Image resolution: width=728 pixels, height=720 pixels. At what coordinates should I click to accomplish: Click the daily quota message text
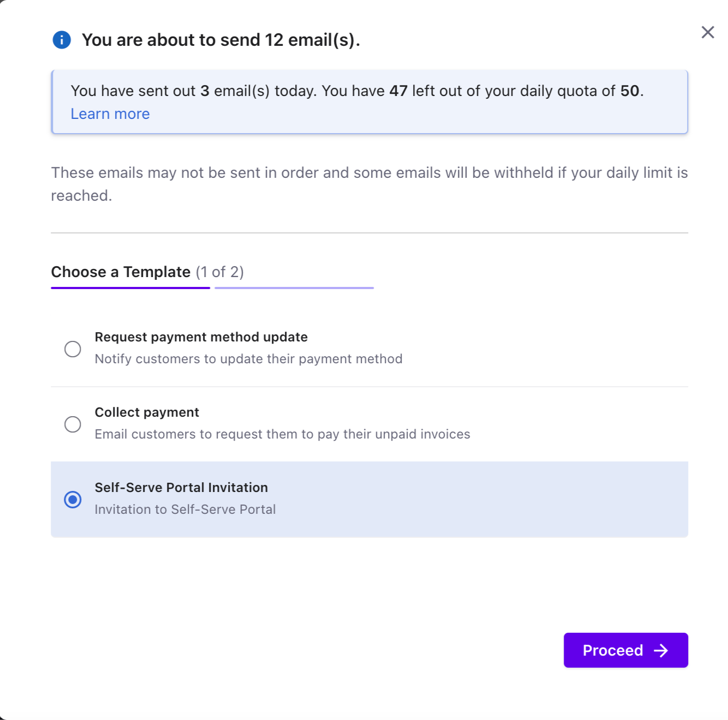coord(357,91)
